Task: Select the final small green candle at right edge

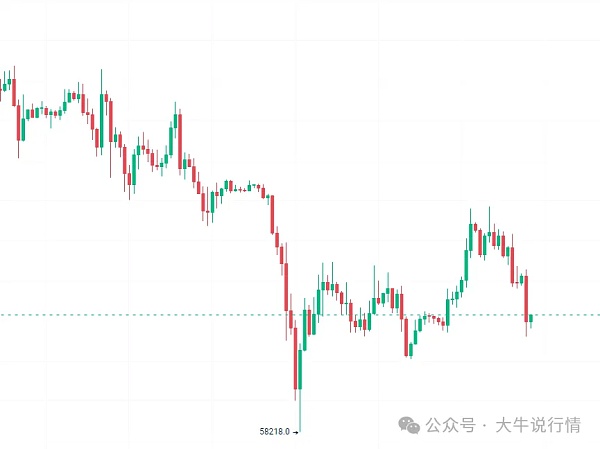Action: coord(531,319)
